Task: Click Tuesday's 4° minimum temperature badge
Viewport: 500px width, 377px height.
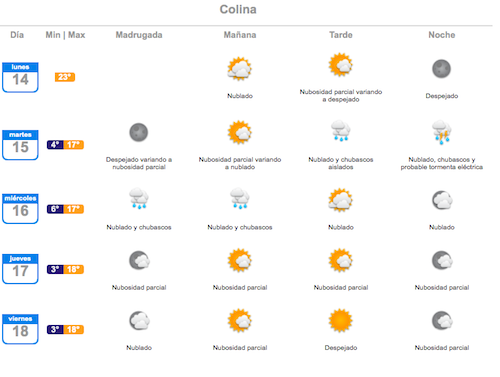Action: click(55, 145)
